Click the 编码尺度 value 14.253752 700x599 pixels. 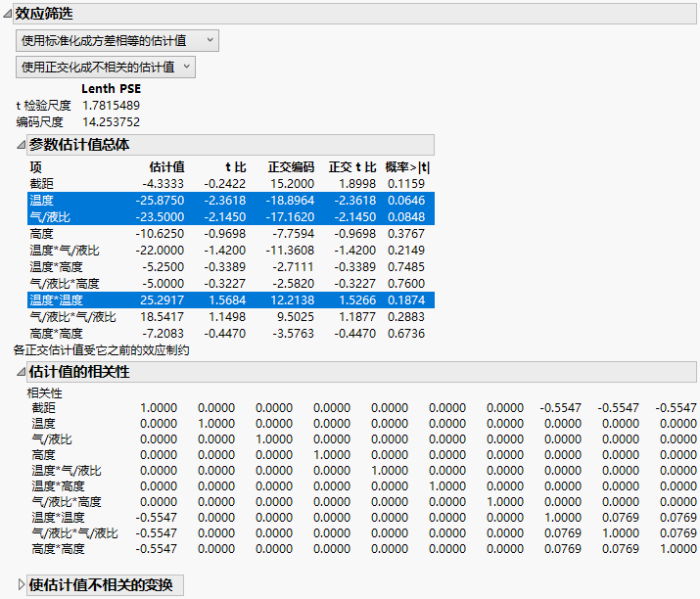pos(112,121)
